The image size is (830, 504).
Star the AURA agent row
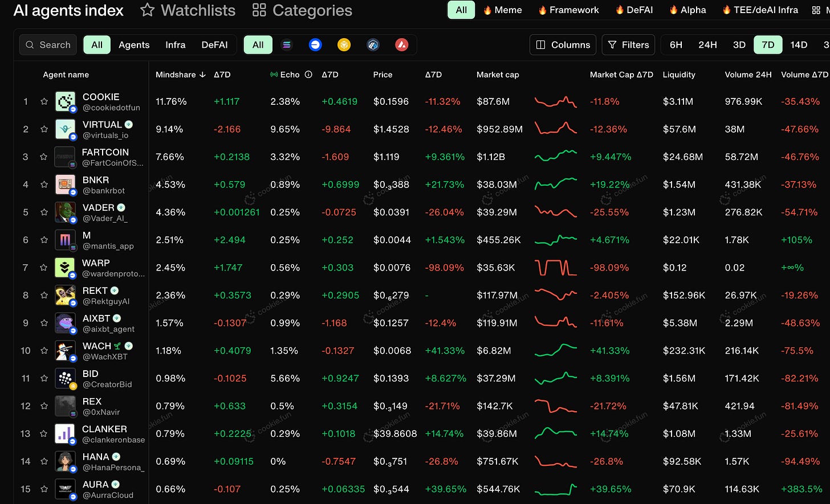pyautogui.click(x=44, y=489)
